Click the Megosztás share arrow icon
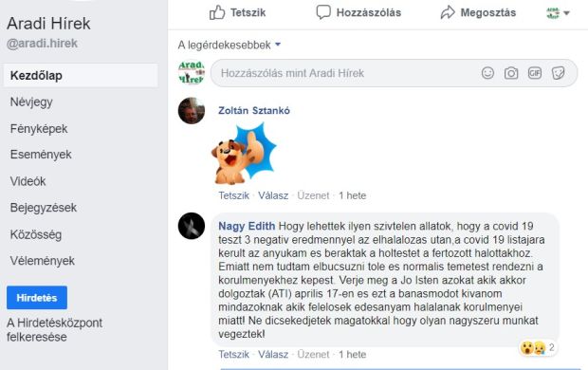The width and height of the screenshot is (588, 370). [x=448, y=12]
